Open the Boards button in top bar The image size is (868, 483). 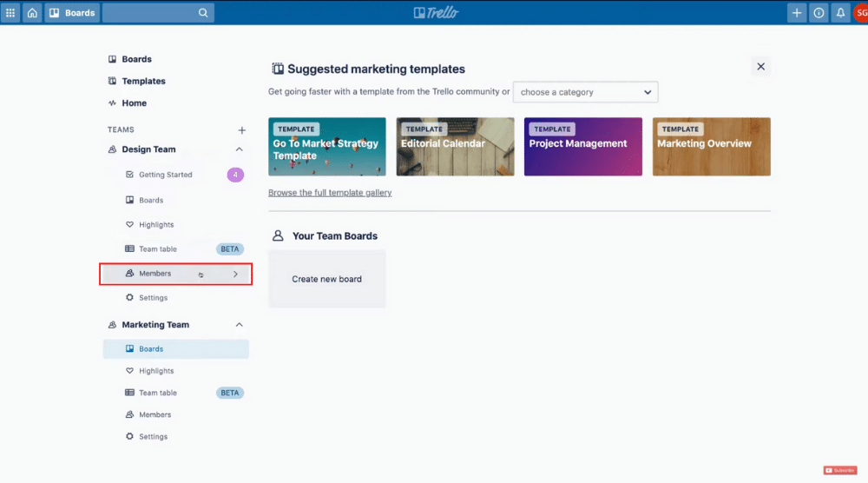[x=72, y=13]
